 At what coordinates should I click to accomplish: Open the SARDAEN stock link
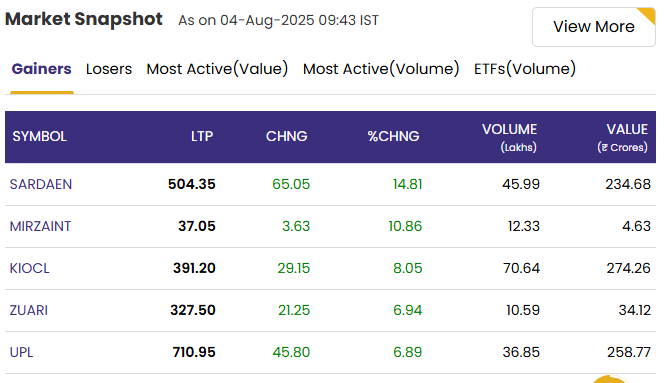tap(41, 184)
